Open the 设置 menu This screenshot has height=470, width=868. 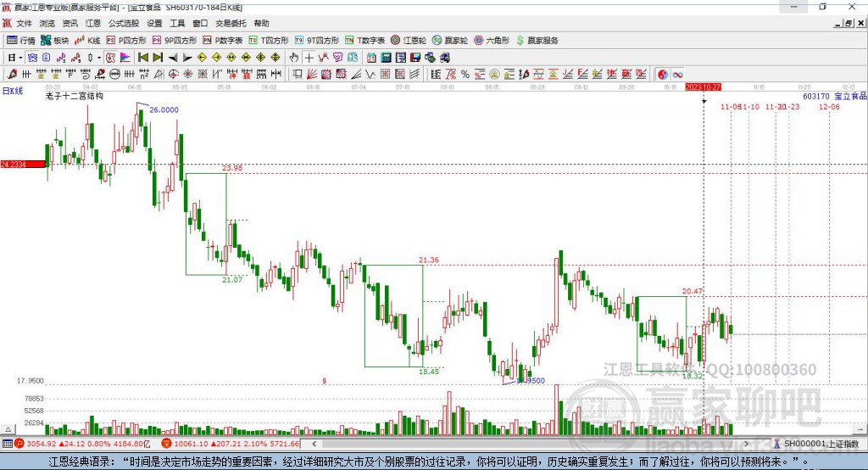click(x=154, y=23)
